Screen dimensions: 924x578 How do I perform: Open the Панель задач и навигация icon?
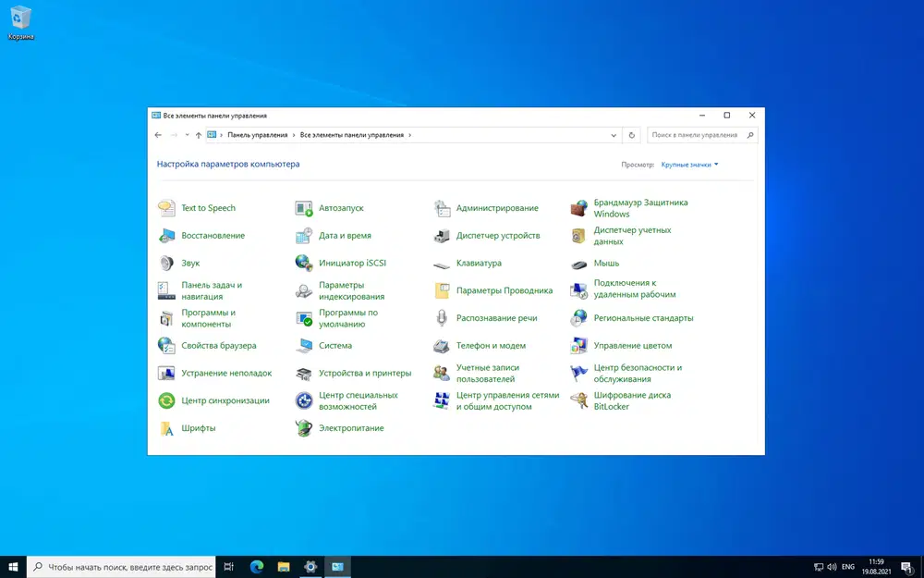pyautogui.click(x=166, y=290)
